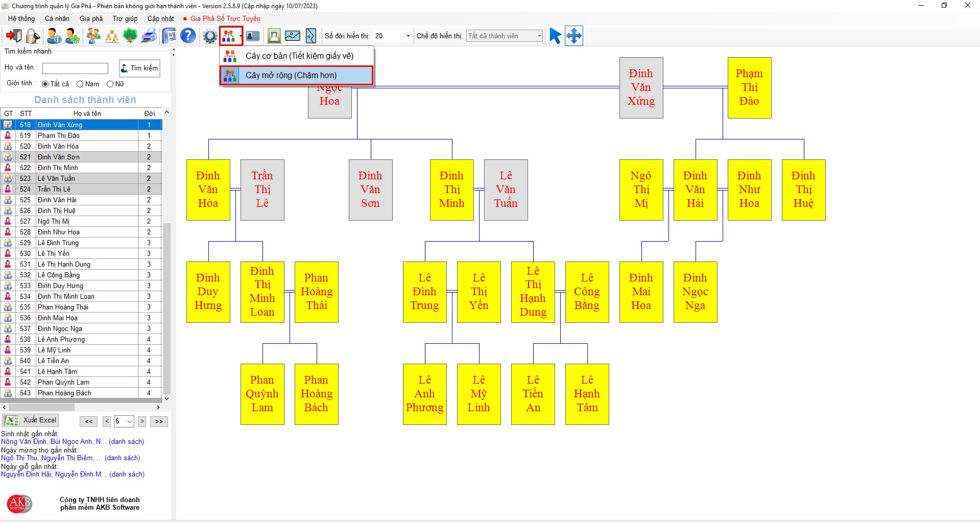Click the landscape picture toolbar icon
The height and width of the screenshot is (522, 980).
coord(293,36)
